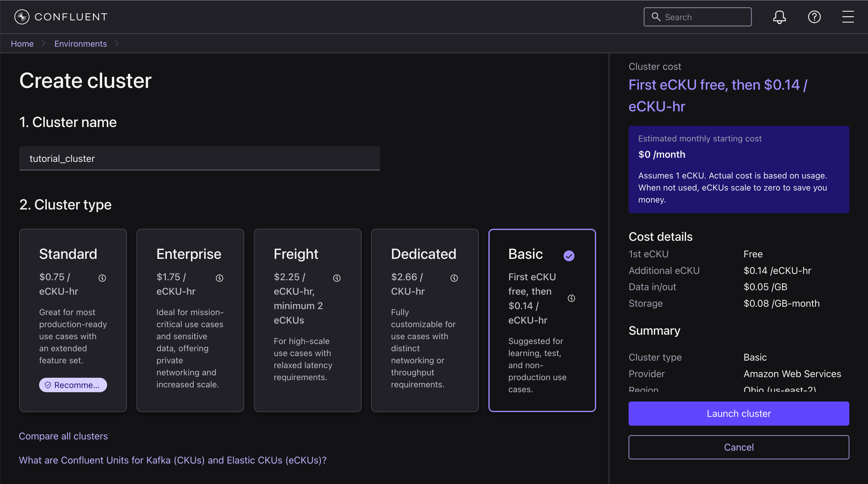Image resolution: width=868 pixels, height=484 pixels.
Task: Show info for Freight pricing
Action: 337,278
